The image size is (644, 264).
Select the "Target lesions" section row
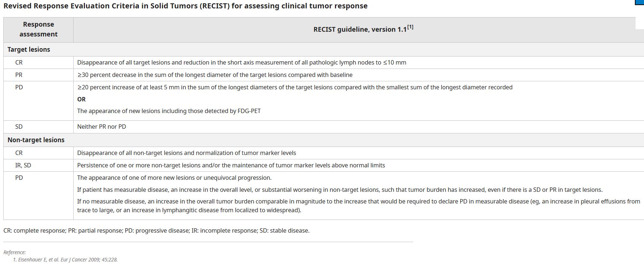pos(29,50)
